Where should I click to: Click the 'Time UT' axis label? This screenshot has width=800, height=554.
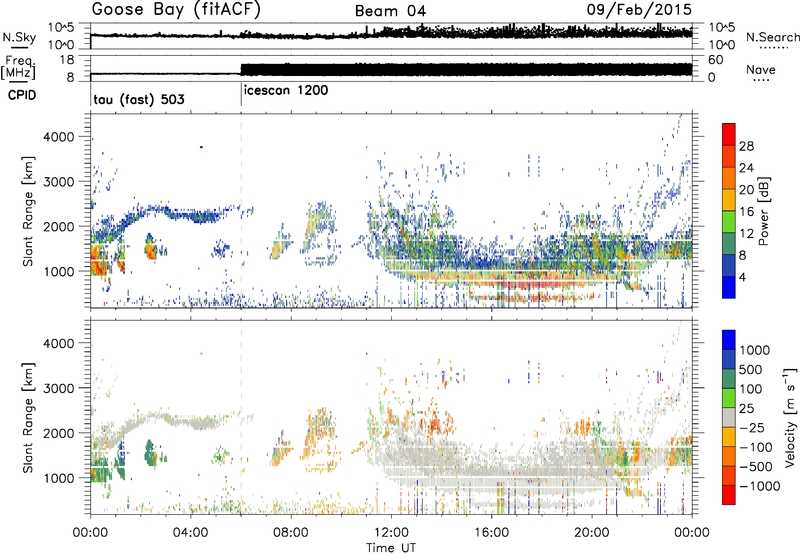pyautogui.click(x=391, y=548)
